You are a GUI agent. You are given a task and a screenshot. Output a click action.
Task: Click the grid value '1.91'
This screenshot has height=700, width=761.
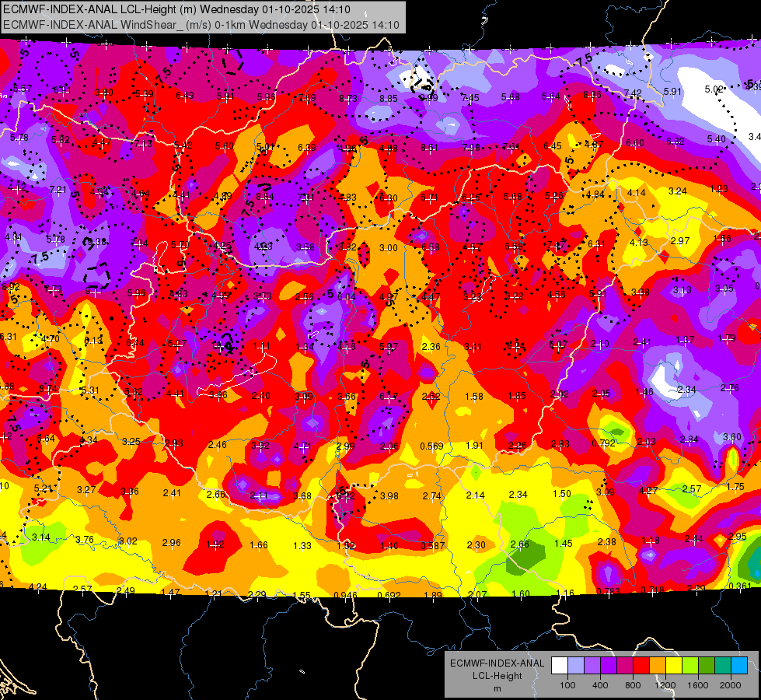click(x=474, y=446)
